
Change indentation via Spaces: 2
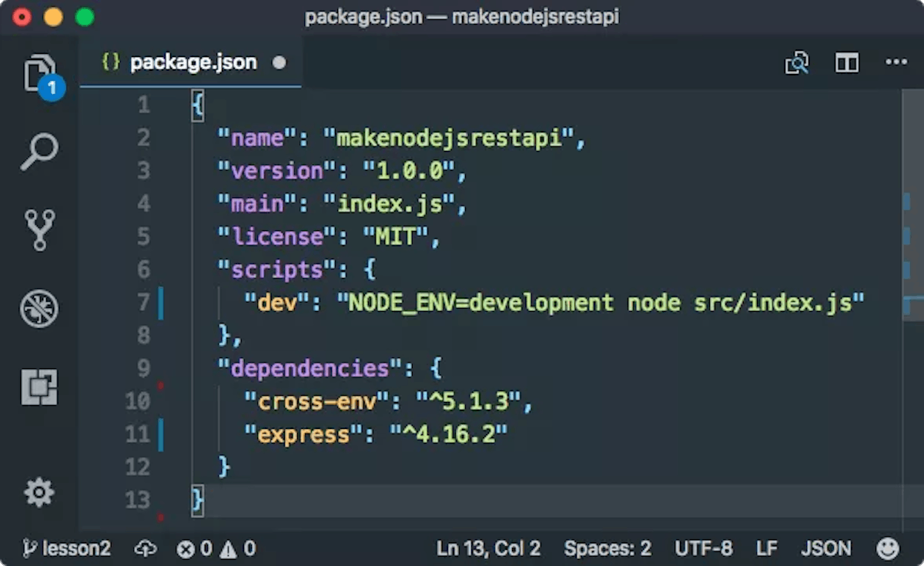[x=608, y=548]
